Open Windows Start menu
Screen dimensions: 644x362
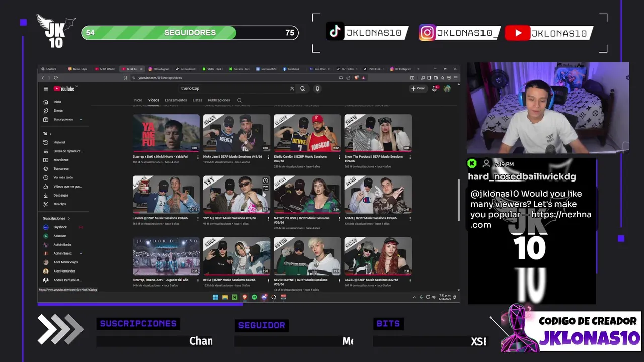click(215, 297)
